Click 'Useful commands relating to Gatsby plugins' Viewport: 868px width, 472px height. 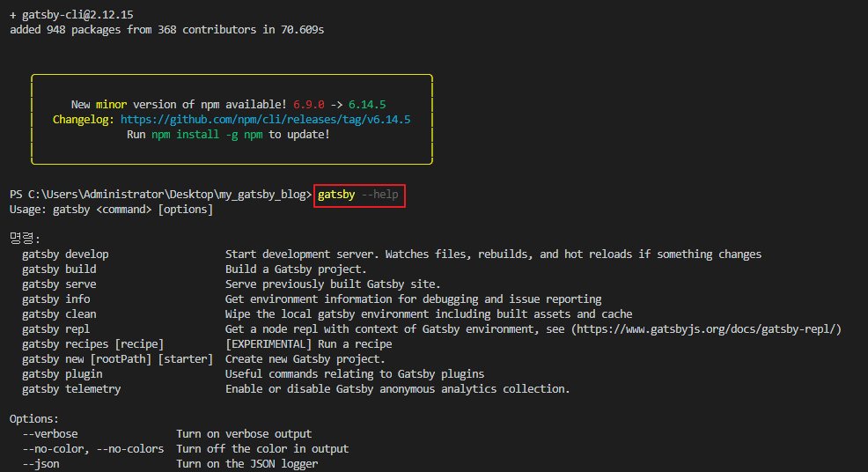[355, 374]
